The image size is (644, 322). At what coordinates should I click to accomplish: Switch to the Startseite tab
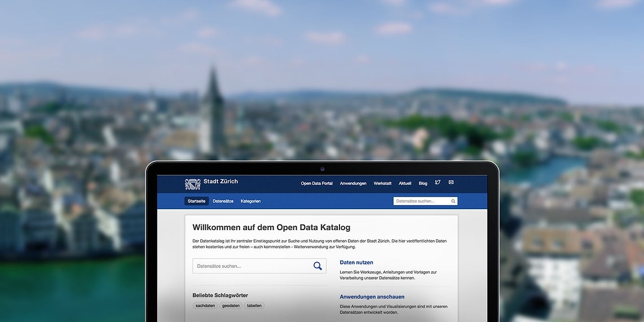click(196, 201)
